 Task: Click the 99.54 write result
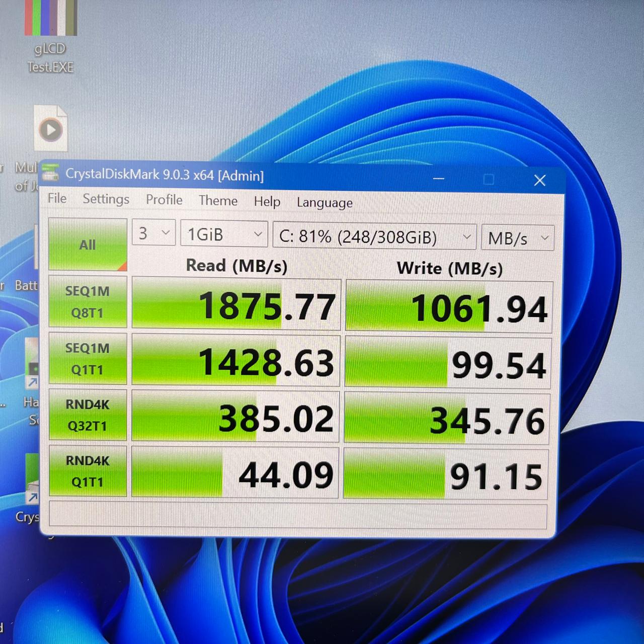[448, 363]
